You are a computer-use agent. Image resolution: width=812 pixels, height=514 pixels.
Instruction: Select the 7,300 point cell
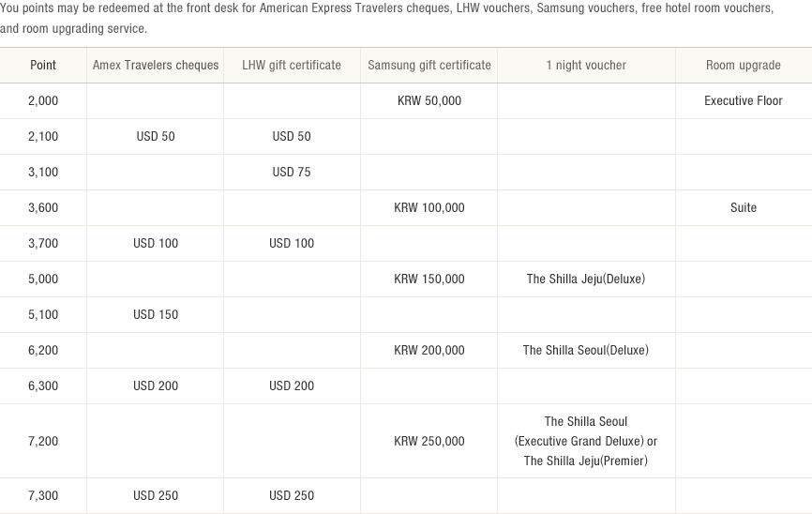coord(43,496)
